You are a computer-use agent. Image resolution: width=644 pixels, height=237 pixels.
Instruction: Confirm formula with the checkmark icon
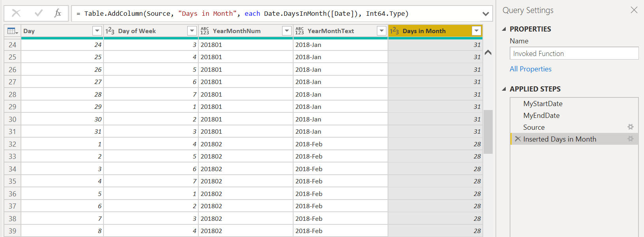pyautogui.click(x=38, y=13)
